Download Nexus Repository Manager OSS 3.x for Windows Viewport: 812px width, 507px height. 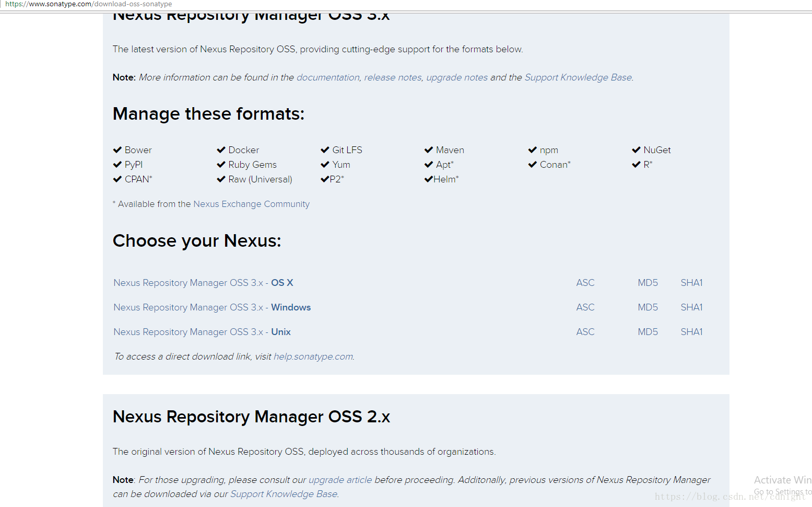[212, 307]
